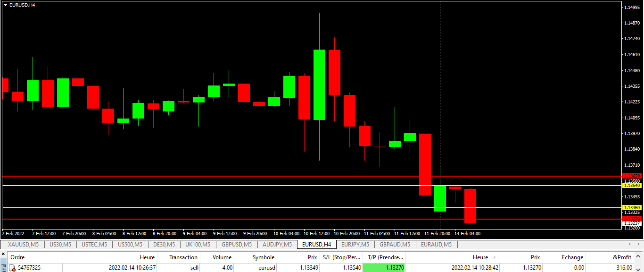This screenshot has width=644, height=272.
Task: Click the 4.00 volume cell
Action: point(227,268)
